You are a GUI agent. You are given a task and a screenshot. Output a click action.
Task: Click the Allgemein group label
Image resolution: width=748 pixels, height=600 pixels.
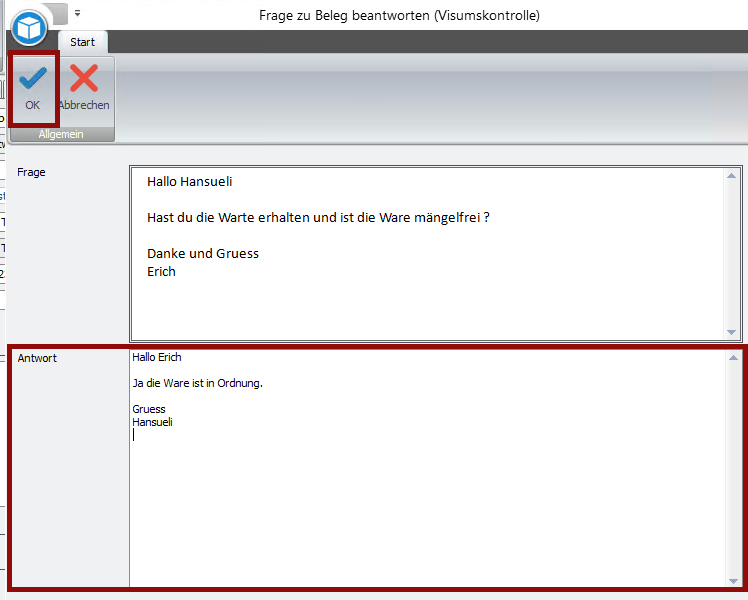click(61, 134)
